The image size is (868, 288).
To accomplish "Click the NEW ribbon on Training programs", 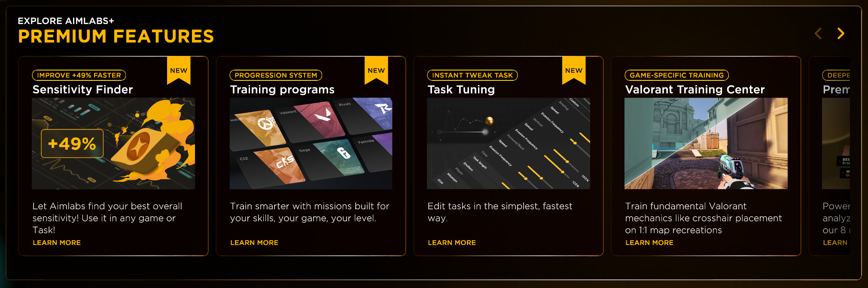I will click(376, 70).
